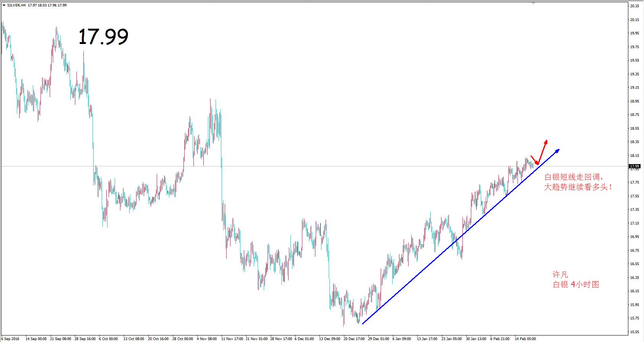Click the small triangle before SILVER,H4
The width and height of the screenshot is (644, 342).
point(3,5)
